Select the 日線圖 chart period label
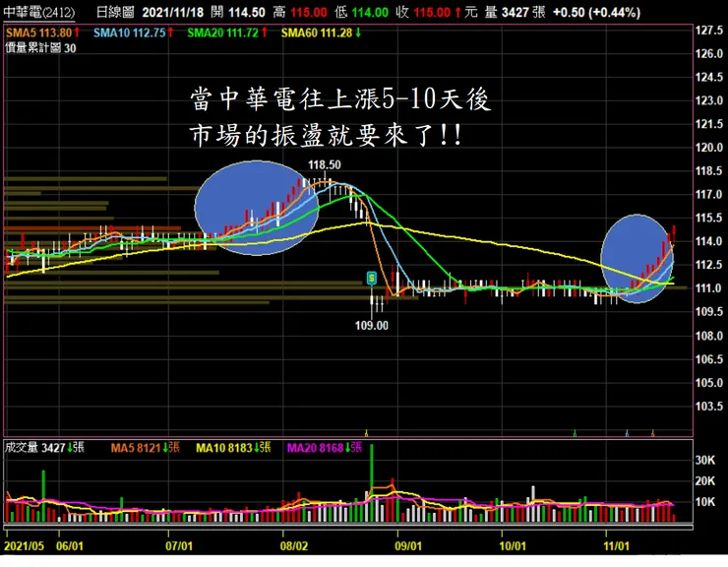The height and width of the screenshot is (567, 728). (115, 12)
